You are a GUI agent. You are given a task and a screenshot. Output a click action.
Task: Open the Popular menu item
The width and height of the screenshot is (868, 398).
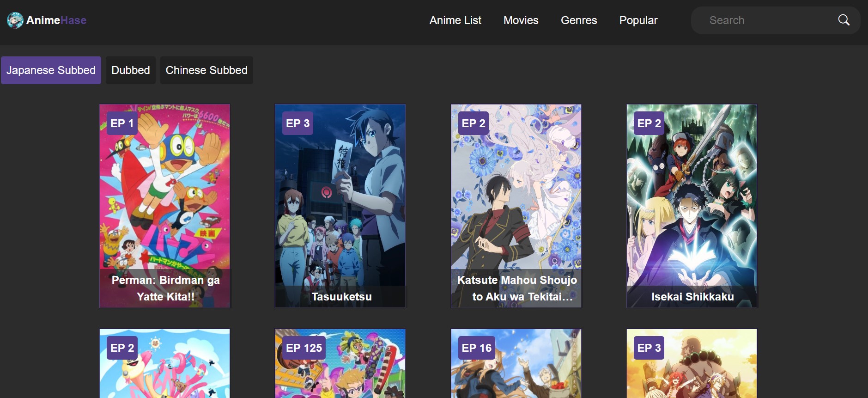pos(638,20)
